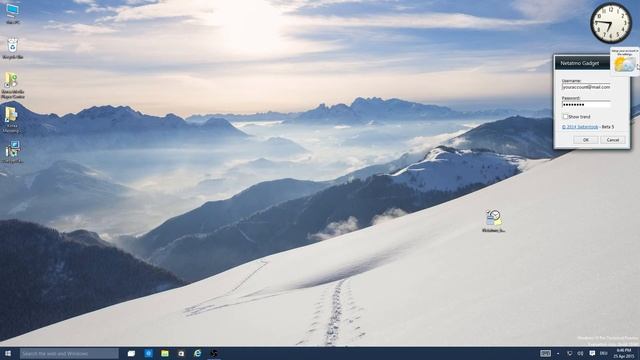This screenshot has height=360, width=640.
Task: Open the copyright link in Netatmo Gadget
Action: coord(580,127)
